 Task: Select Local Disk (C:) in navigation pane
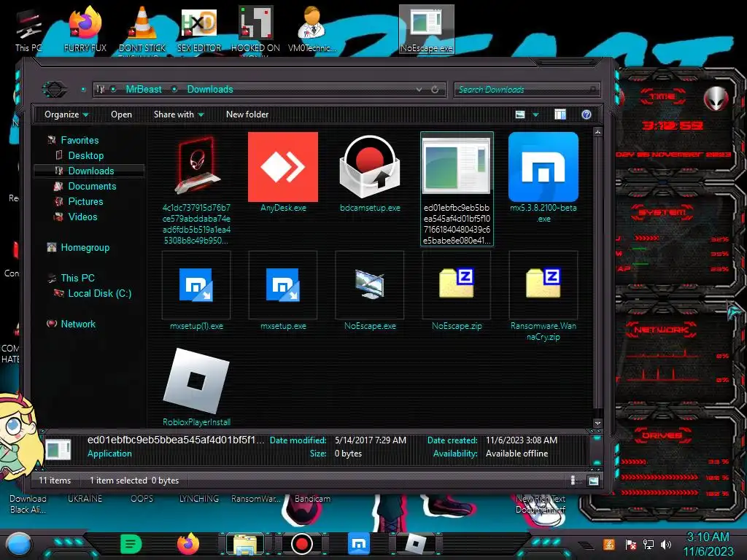coord(99,293)
